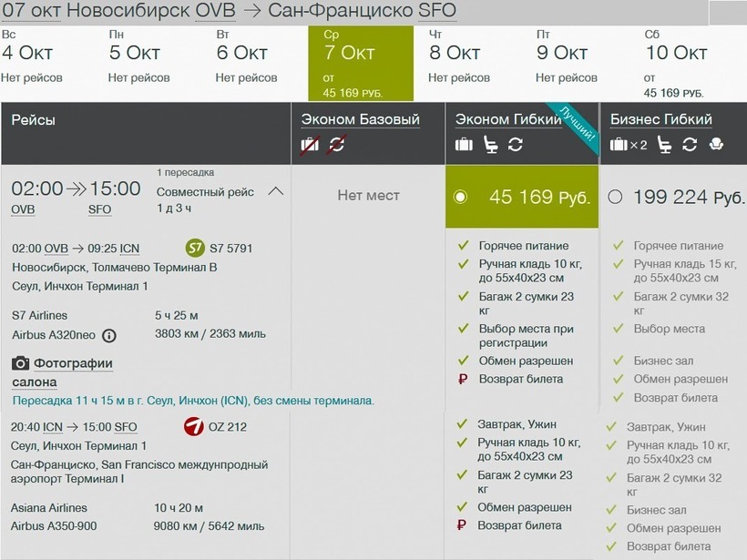Click the red Asiana airline logo
Image resolution: width=747 pixels, height=560 pixels.
[194, 426]
